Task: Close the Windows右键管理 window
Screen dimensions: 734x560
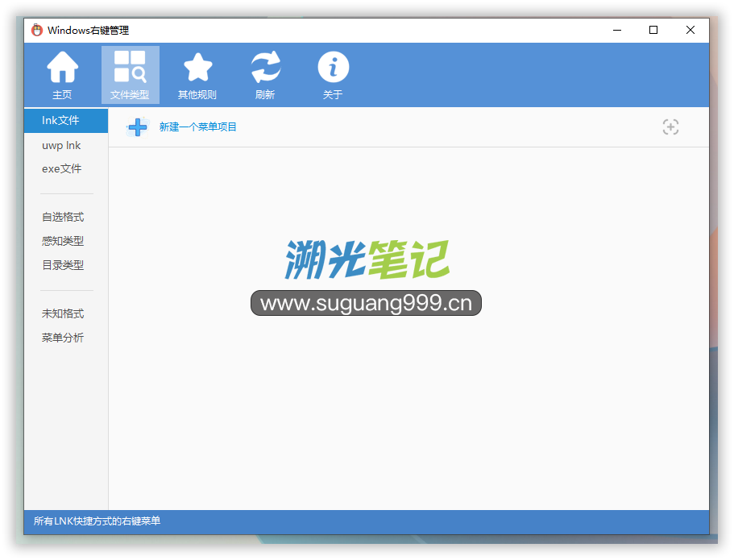Action: (690, 31)
